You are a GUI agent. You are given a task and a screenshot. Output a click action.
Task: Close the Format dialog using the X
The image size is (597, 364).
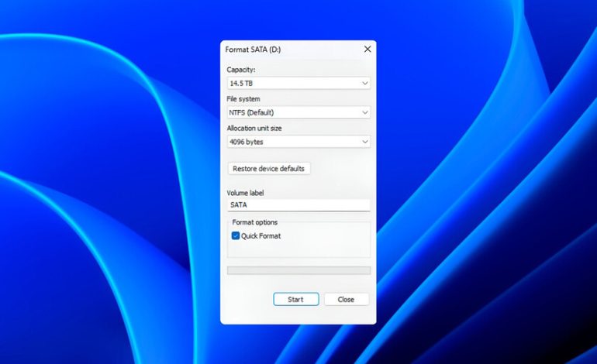click(368, 49)
